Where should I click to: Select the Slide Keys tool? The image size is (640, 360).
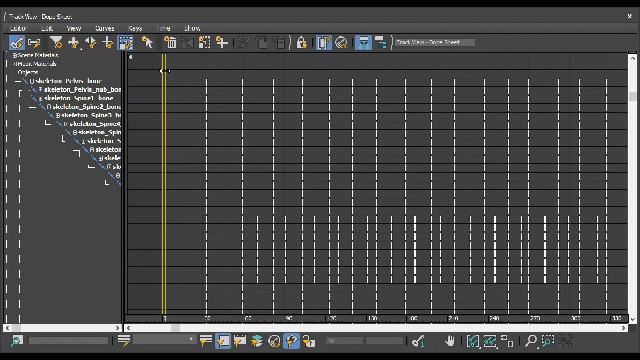(x=91, y=42)
